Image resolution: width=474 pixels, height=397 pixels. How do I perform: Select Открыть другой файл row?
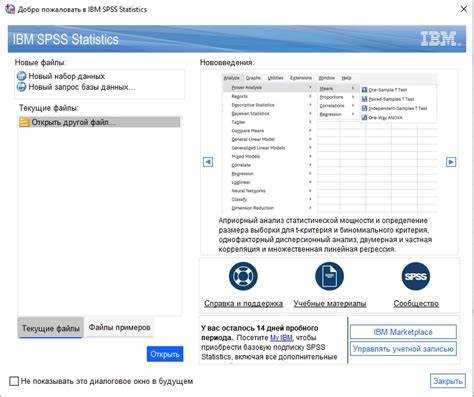(x=99, y=122)
